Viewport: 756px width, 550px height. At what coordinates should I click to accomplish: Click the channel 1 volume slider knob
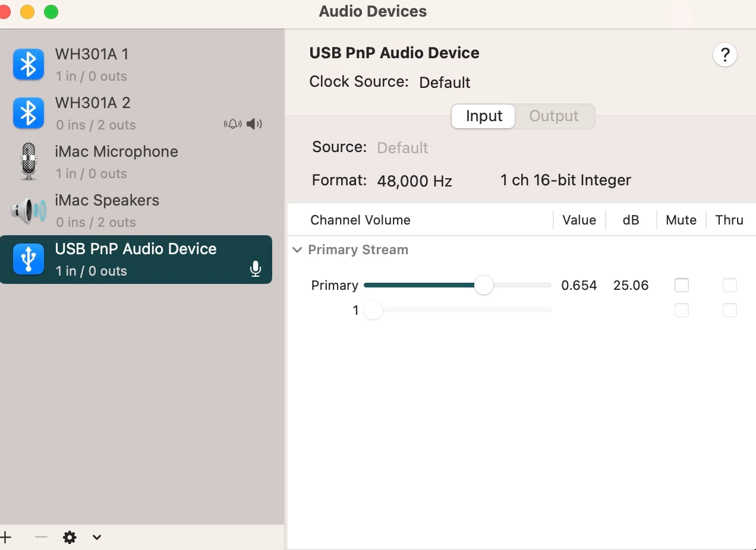(373, 310)
